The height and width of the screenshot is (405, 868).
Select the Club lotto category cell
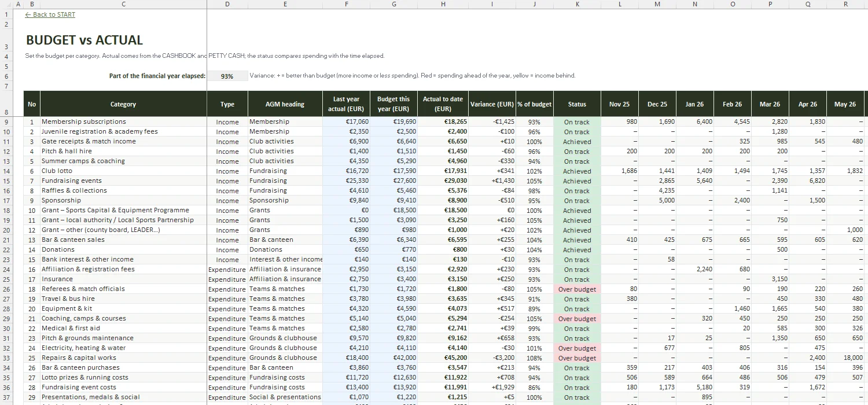point(123,171)
